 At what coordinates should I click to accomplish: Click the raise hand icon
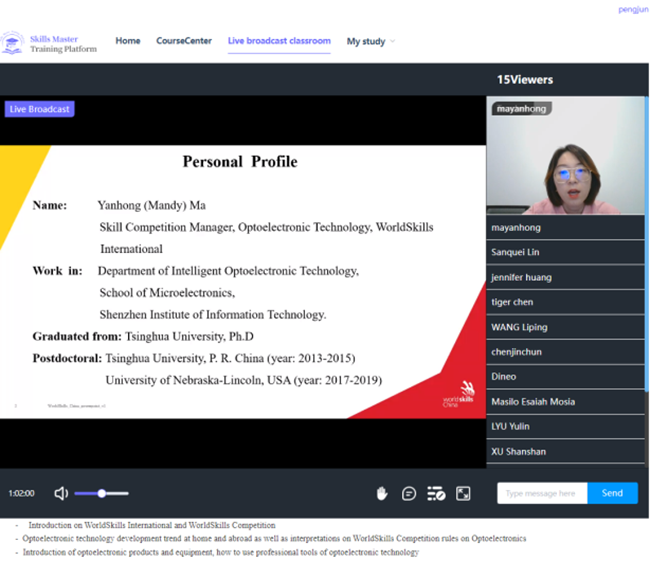[381, 493]
